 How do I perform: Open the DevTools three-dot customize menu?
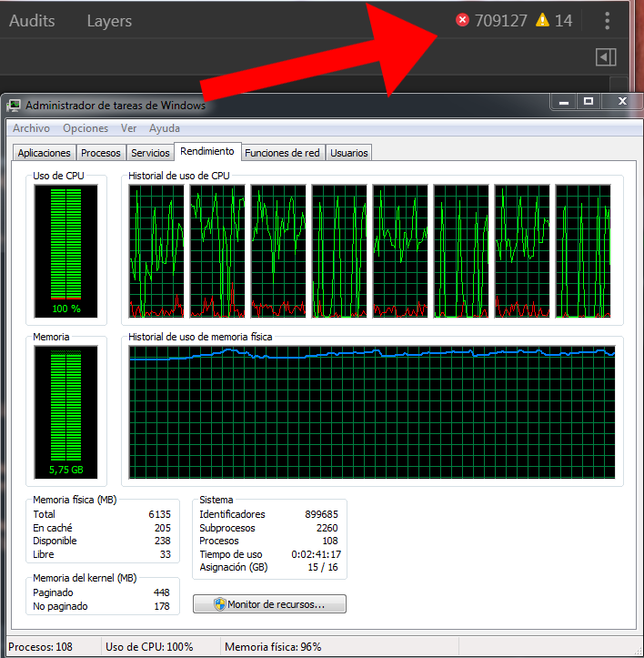coord(607,21)
